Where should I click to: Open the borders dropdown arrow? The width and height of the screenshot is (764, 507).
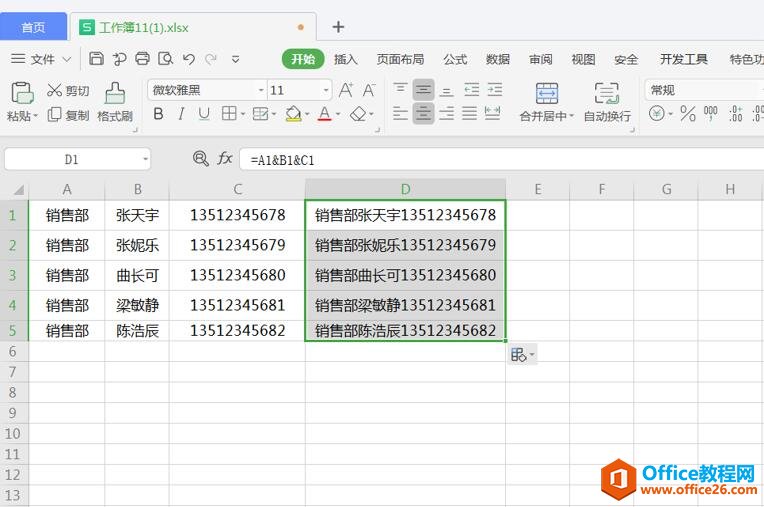click(243, 114)
